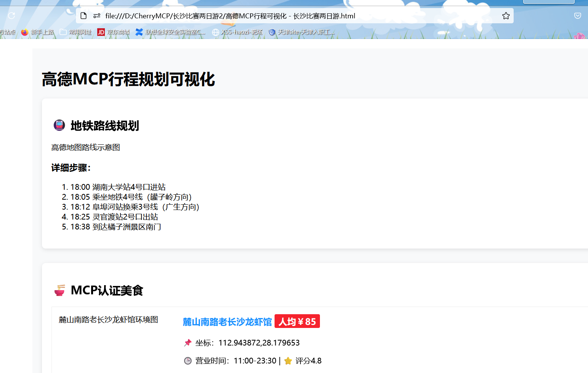Click the red 人均¥85 price badge
This screenshot has width=588, height=373.
pos(297,321)
